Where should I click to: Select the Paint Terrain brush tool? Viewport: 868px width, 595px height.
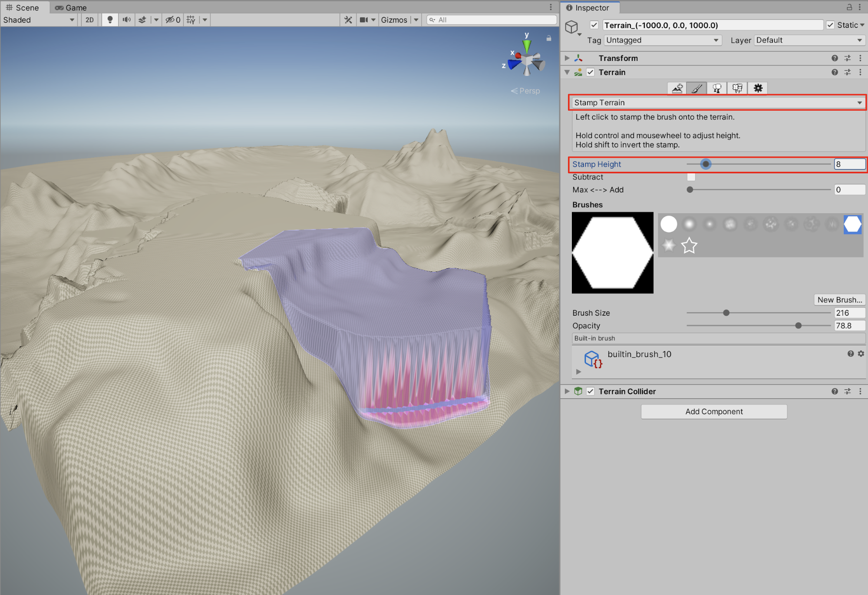pyautogui.click(x=696, y=88)
